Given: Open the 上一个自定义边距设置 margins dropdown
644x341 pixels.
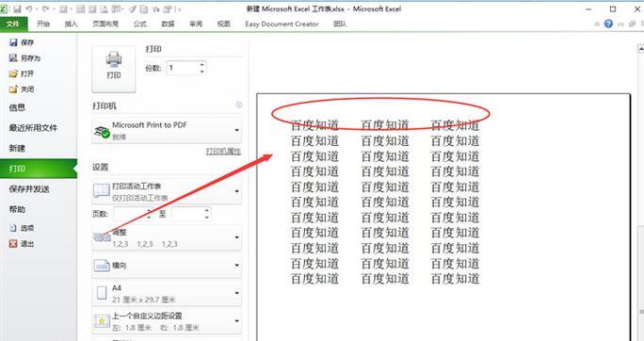Looking at the screenshot, I should point(167,321).
